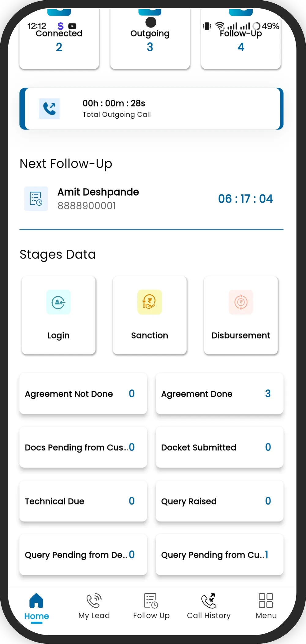Viewport: 306px width, 644px height.
Task: Tap Amit Deshpande's name in Next Follow-Up
Action: tap(98, 192)
